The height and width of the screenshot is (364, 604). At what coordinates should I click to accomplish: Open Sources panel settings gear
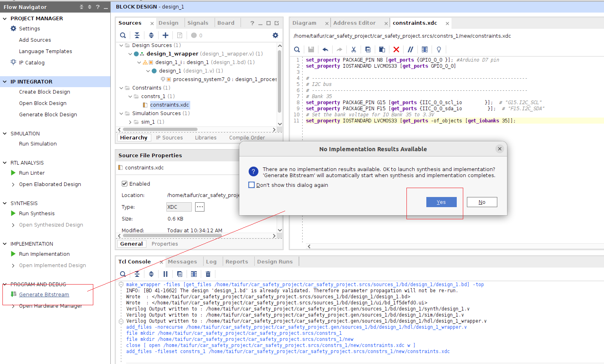click(x=275, y=35)
